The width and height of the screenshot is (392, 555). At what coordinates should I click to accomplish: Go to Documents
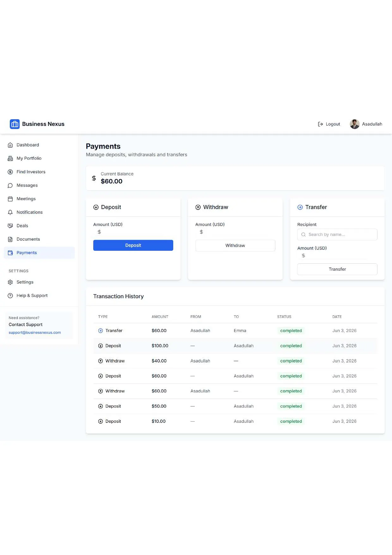[39, 239]
